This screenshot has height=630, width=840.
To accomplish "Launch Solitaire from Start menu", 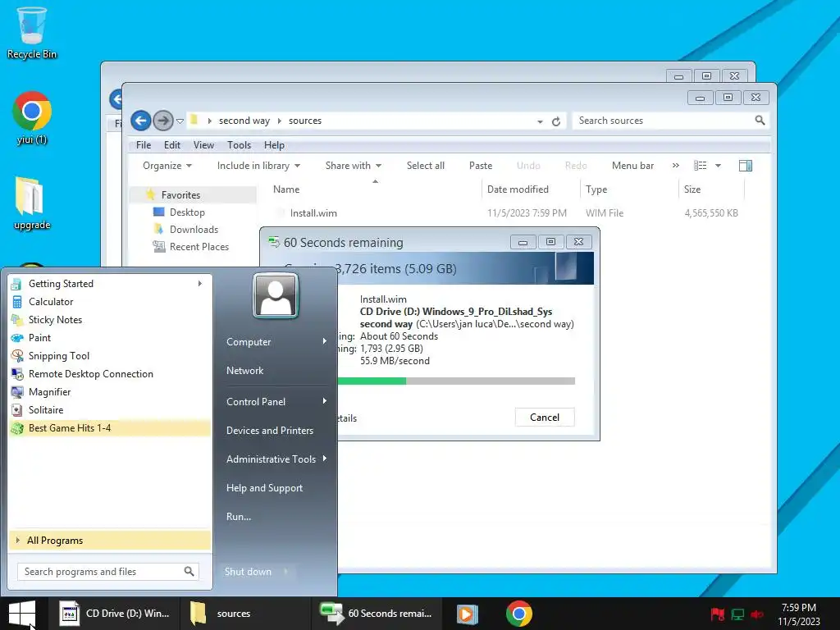I will [110, 410].
